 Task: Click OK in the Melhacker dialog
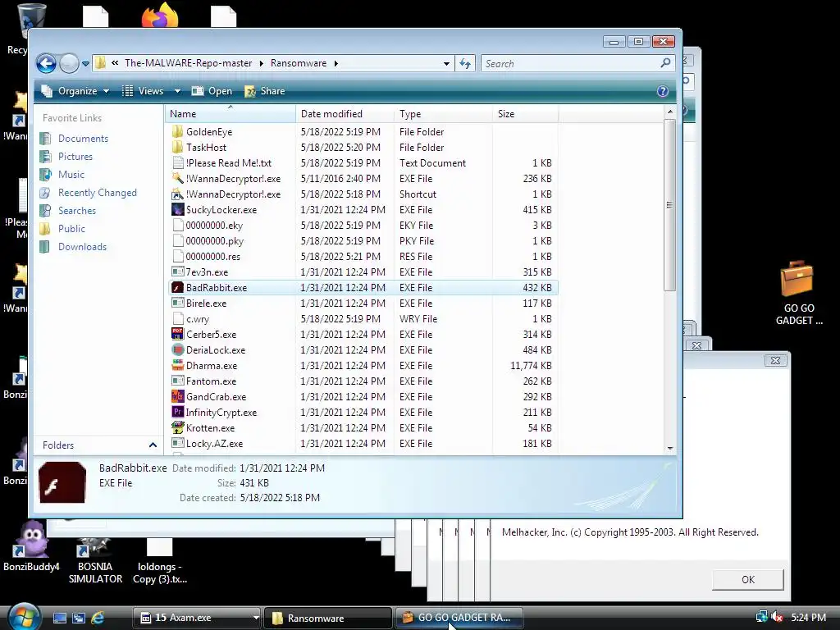pyautogui.click(x=748, y=580)
